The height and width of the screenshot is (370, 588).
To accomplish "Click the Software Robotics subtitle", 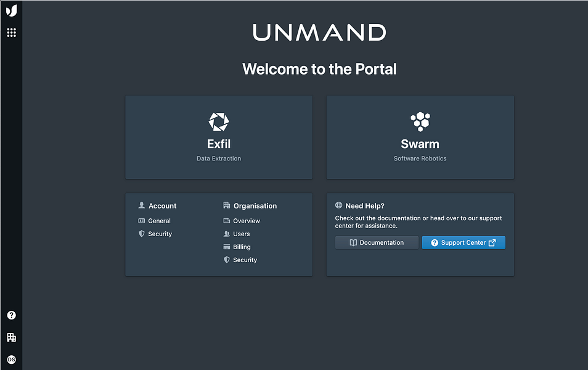I will point(420,158).
